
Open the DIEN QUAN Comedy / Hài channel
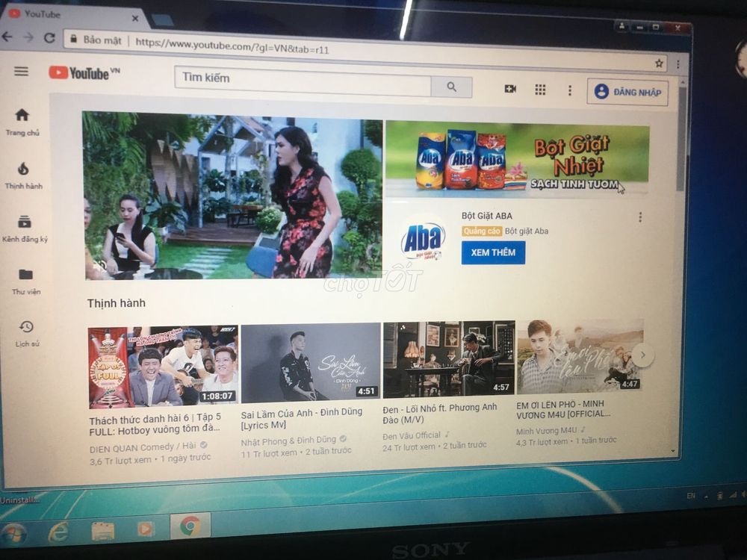[143, 447]
